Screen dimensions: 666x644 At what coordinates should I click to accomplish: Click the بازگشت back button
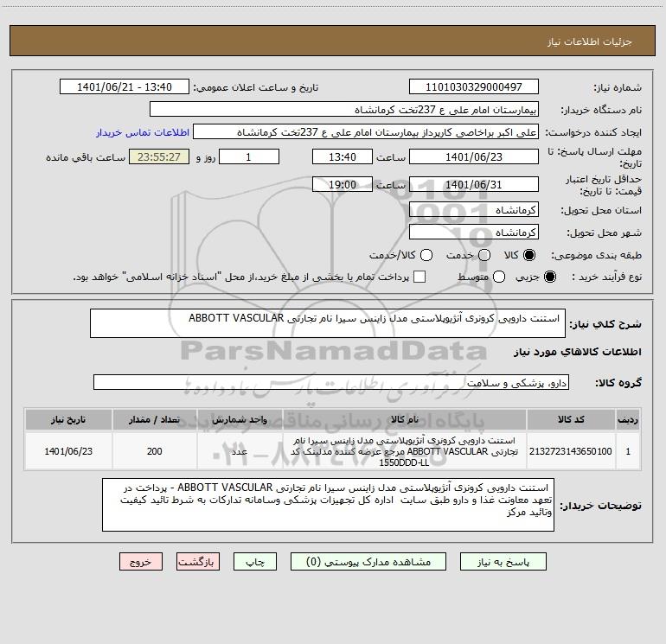click(198, 562)
